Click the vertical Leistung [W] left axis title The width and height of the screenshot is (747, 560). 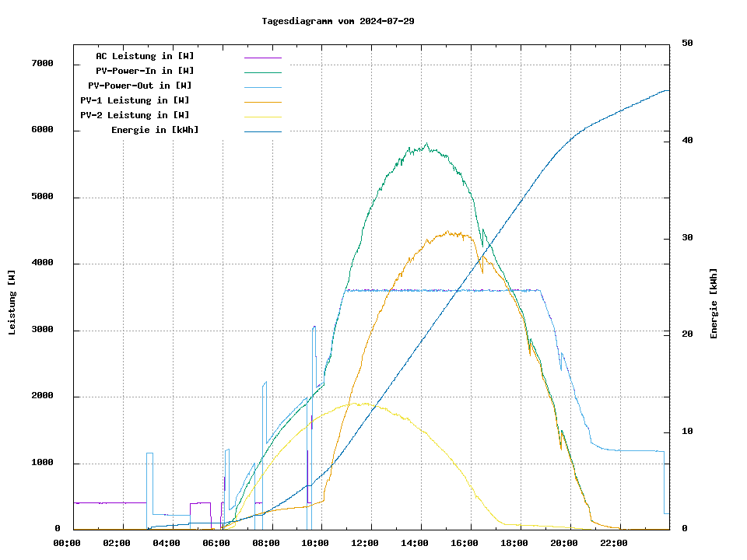pyautogui.click(x=12, y=303)
